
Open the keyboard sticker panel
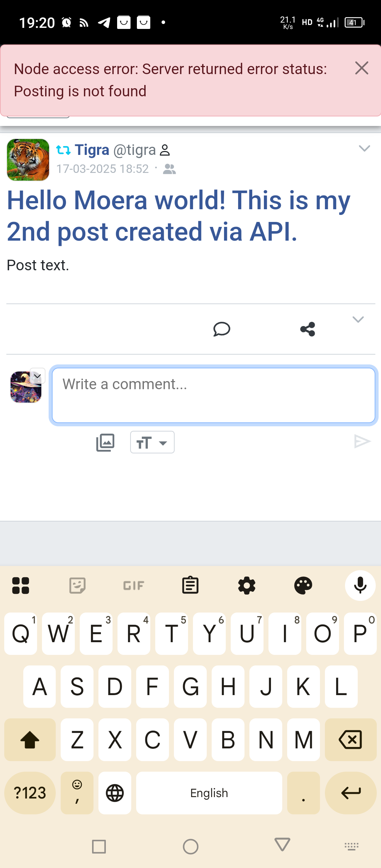tap(77, 585)
